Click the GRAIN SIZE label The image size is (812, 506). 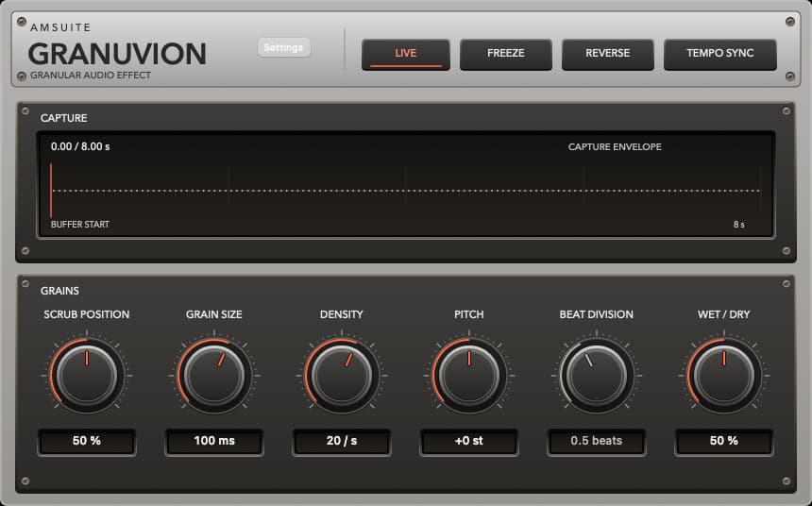click(x=214, y=314)
